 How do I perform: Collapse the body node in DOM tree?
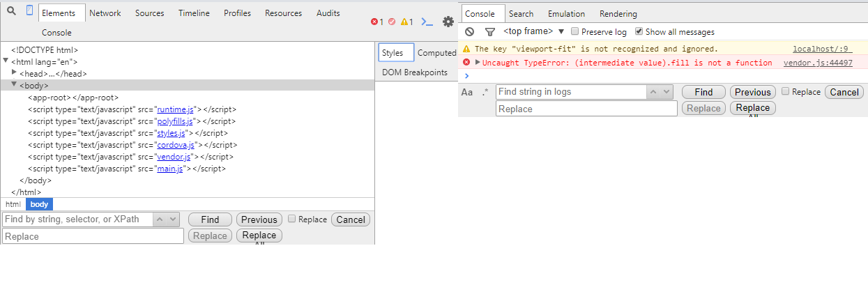15,84
